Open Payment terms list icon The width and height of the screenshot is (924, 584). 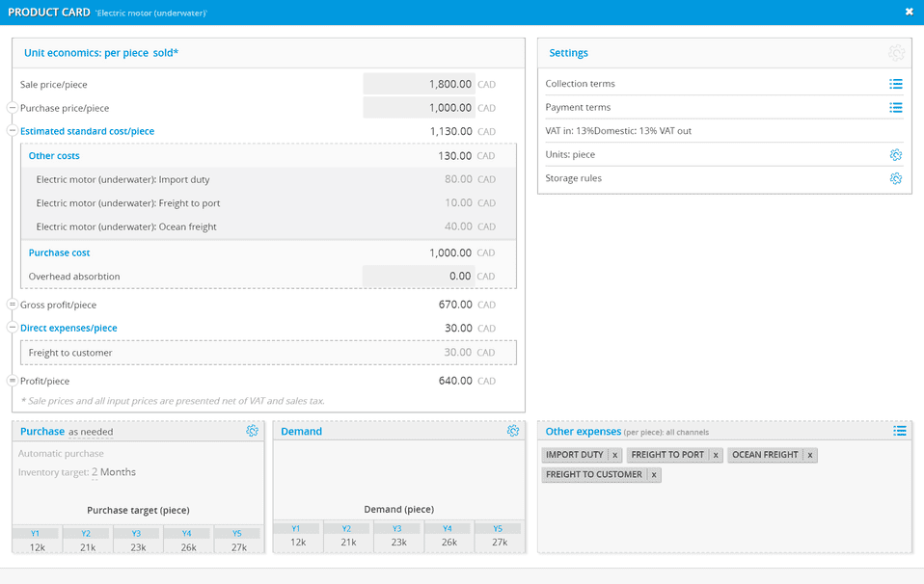pos(895,108)
